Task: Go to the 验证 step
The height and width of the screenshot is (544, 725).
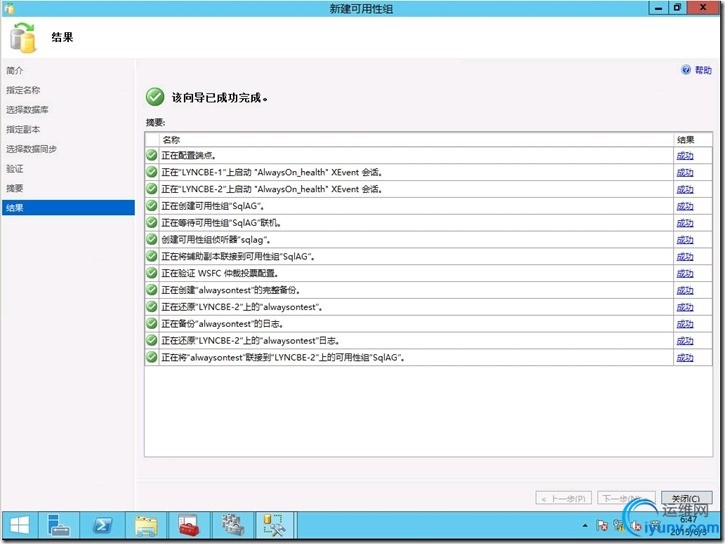Action: [x=14, y=169]
